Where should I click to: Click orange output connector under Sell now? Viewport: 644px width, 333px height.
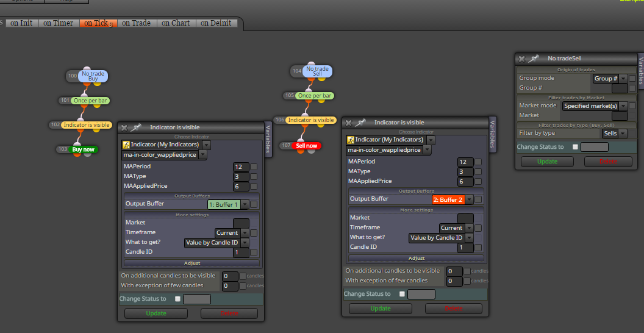tap(300, 150)
